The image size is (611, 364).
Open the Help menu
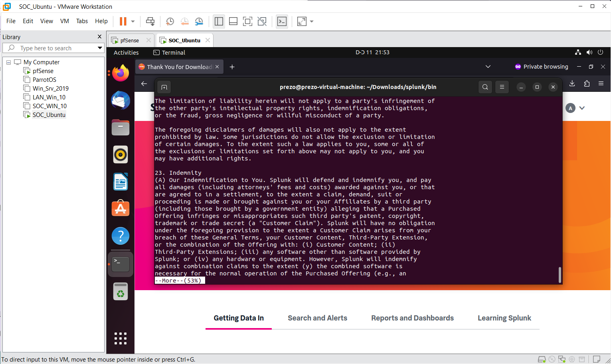(x=101, y=21)
